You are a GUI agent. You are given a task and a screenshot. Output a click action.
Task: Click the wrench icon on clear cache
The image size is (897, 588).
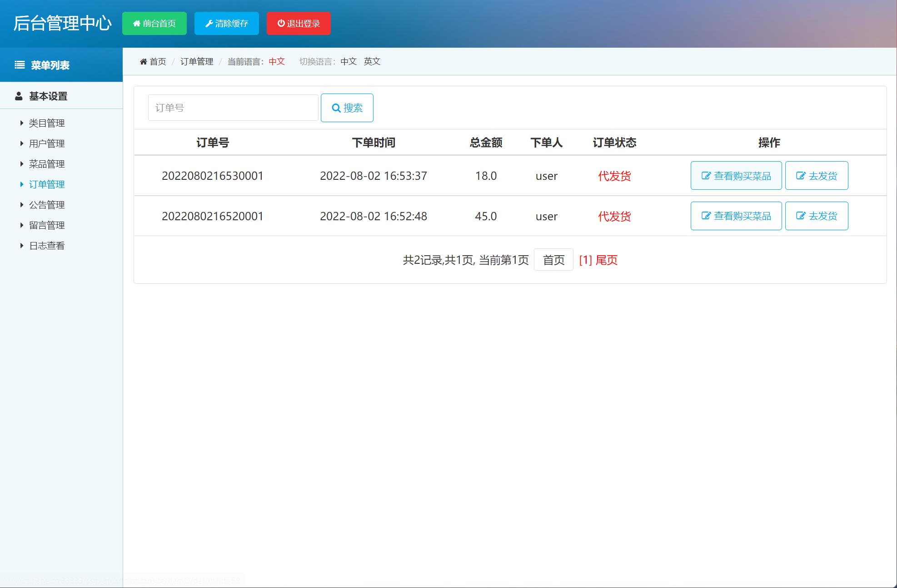point(209,24)
